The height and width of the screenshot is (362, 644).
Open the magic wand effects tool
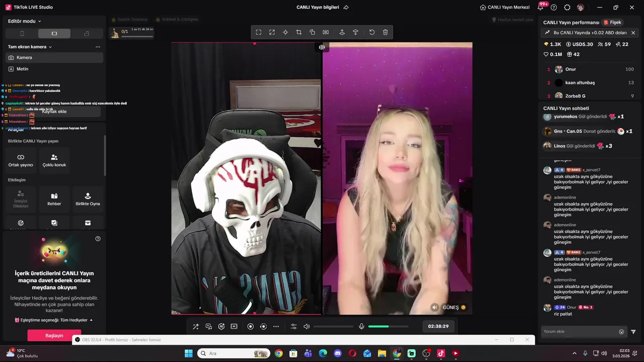[x=196, y=326]
